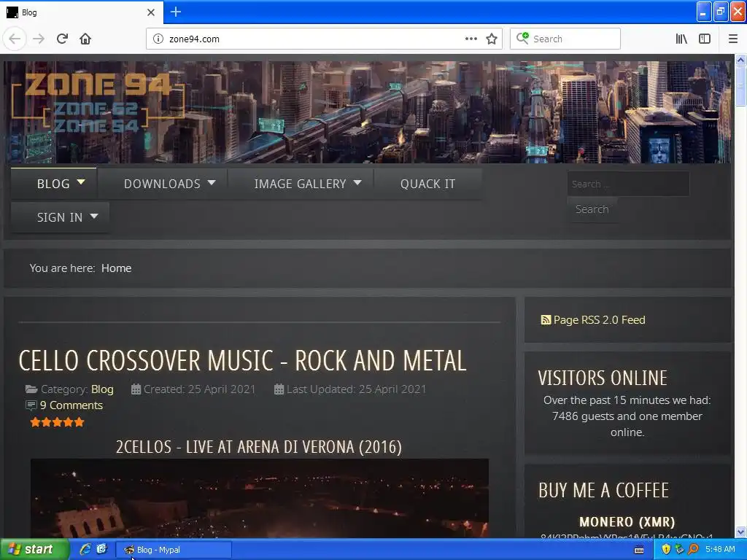The image size is (747, 560).
Task: Click the Created date calendar icon
Action: pyautogui.click(x=136, y=389)
